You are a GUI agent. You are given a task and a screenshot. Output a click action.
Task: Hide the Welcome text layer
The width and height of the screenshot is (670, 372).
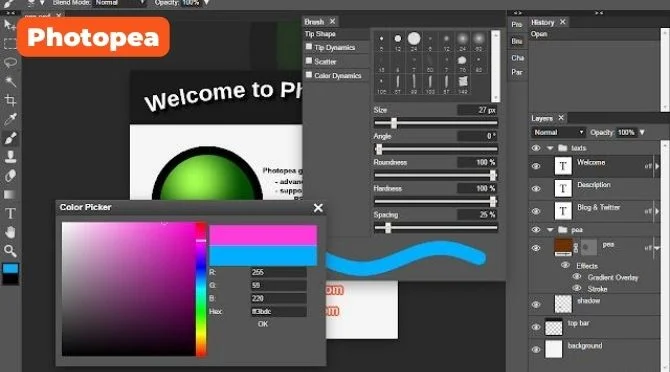(x=536, y=166)
